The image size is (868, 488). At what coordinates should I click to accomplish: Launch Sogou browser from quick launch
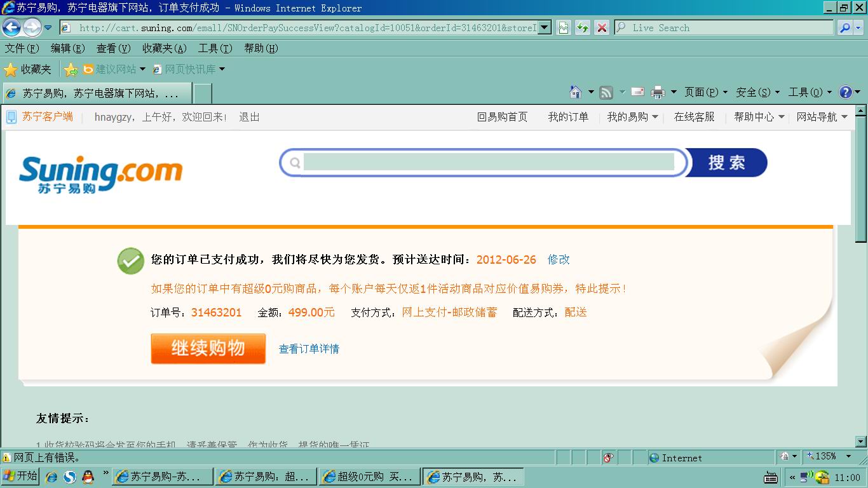[69, 477]
